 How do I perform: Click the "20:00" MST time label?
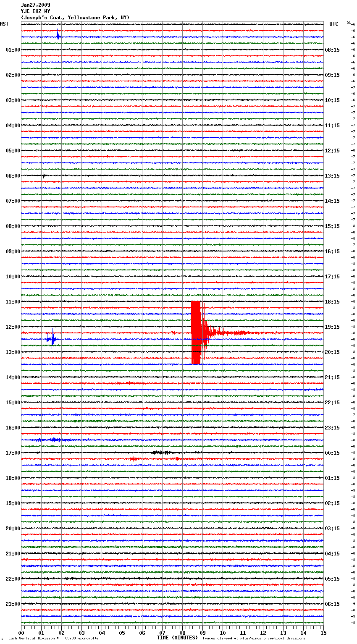[x=13, y=529]
